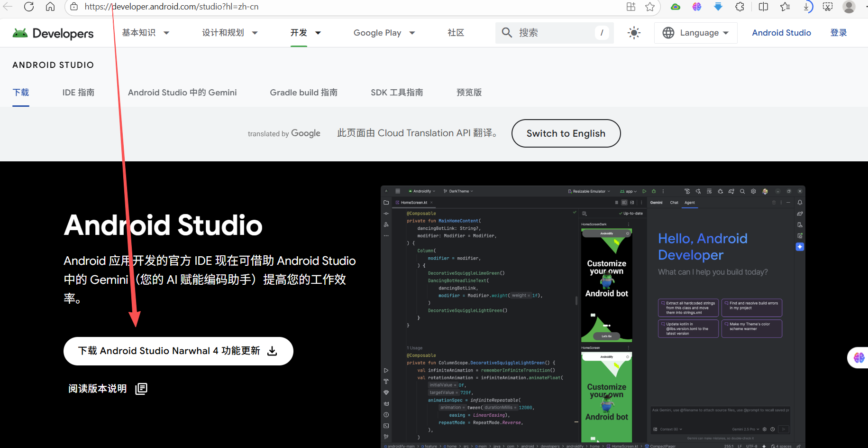The height and width of the screenshot is (448, 868).
Task: Open the 预览版 tab
Action: click(469, 93)
